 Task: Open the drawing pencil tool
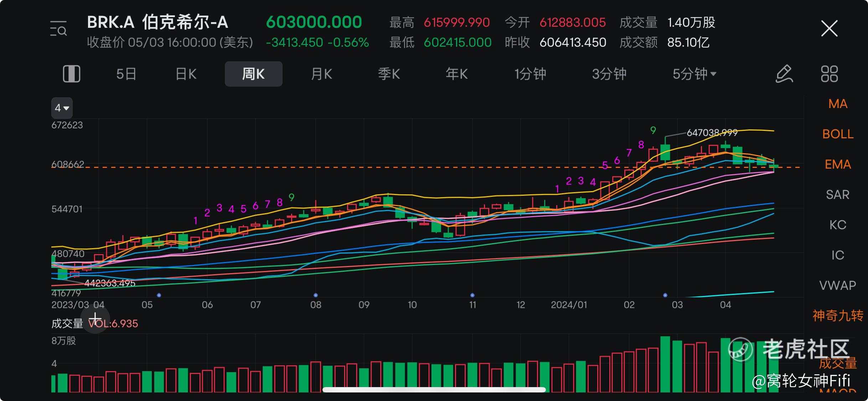(x=784, y=74)
